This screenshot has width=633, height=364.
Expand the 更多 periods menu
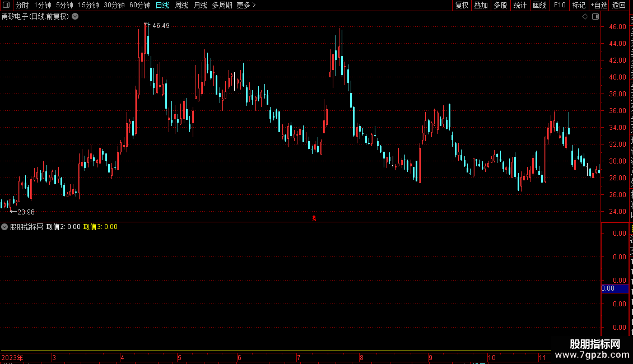[x=246, y=5]
